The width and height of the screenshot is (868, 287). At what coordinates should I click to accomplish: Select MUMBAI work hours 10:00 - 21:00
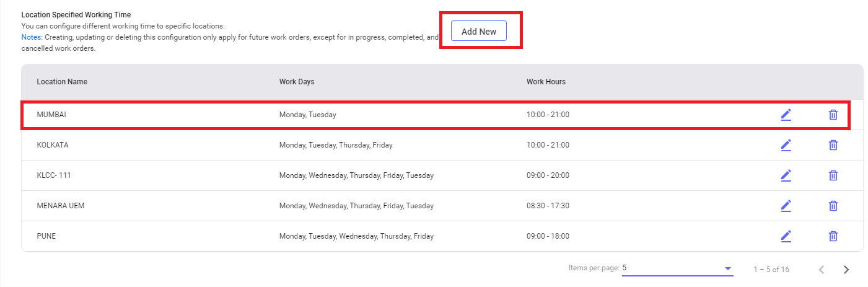548,115
